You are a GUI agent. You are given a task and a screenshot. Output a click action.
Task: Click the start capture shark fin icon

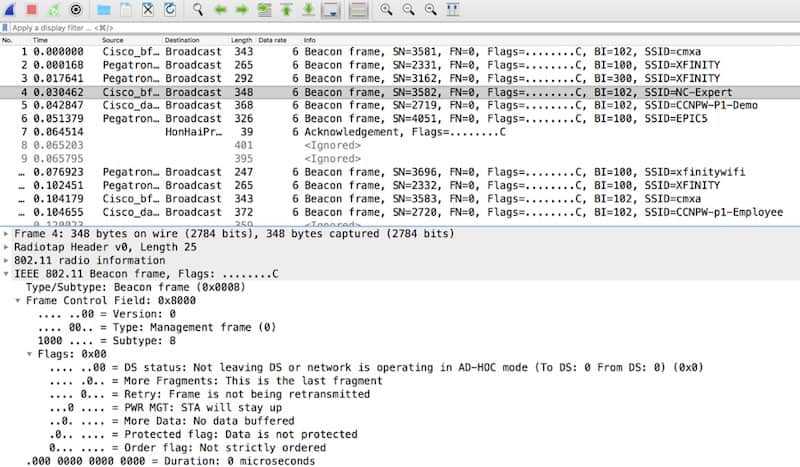pyautogui.click(x=9, y=9)
